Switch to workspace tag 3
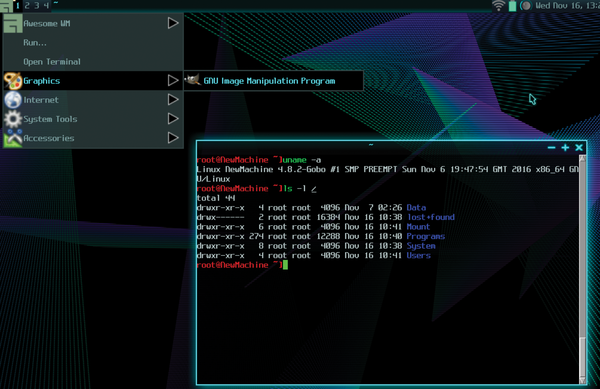This screenshot has height=389, width=600. pyautogui.click(x=37, y=5)
